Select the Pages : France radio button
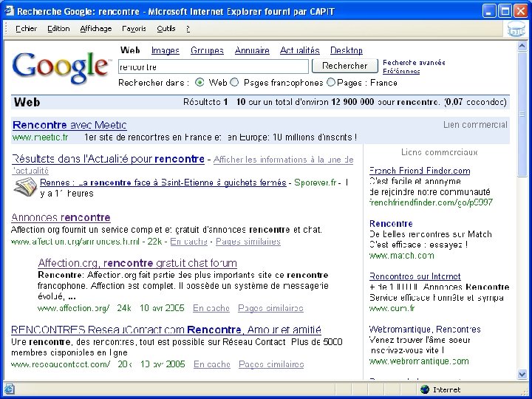 tap(330, 83)
